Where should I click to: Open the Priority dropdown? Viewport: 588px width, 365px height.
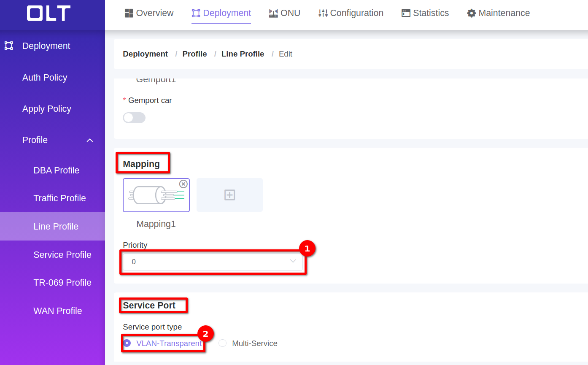(x=213, y=262)
